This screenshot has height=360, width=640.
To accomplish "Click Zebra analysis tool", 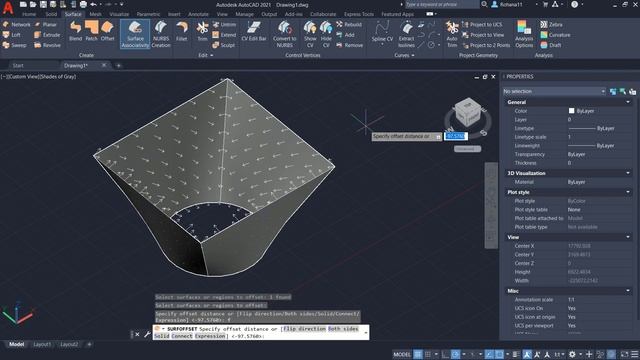I will [551, 24].
